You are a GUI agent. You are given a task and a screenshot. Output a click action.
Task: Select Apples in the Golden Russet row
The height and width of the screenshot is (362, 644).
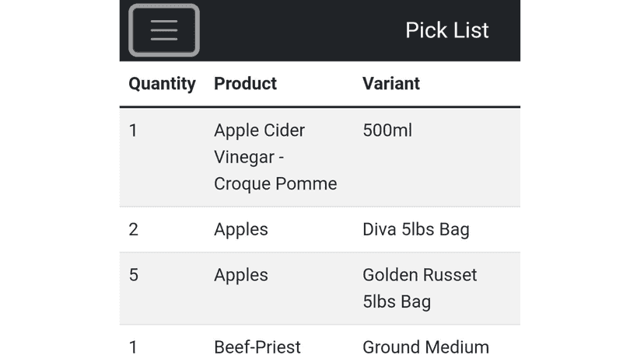click(x=240, y=275)
